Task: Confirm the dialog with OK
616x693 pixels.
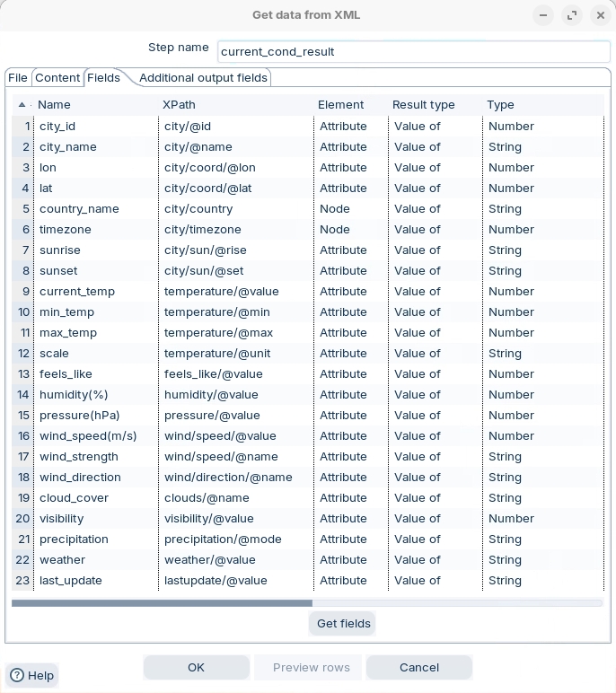Action: [x=196, y=667]
